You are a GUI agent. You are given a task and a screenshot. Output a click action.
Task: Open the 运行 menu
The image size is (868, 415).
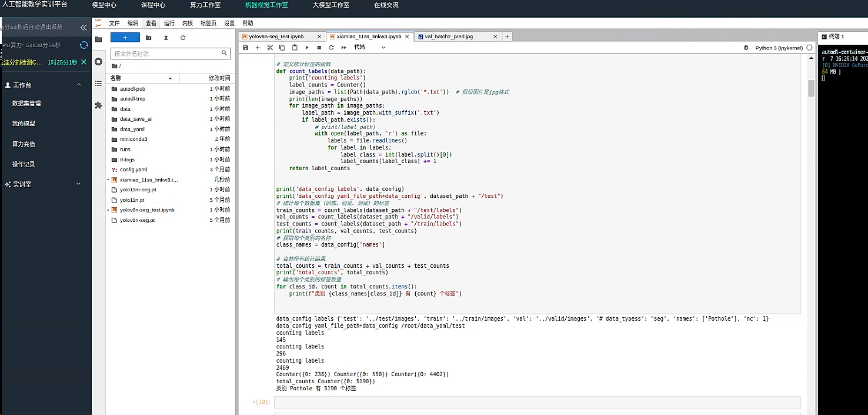click(169, 23)
